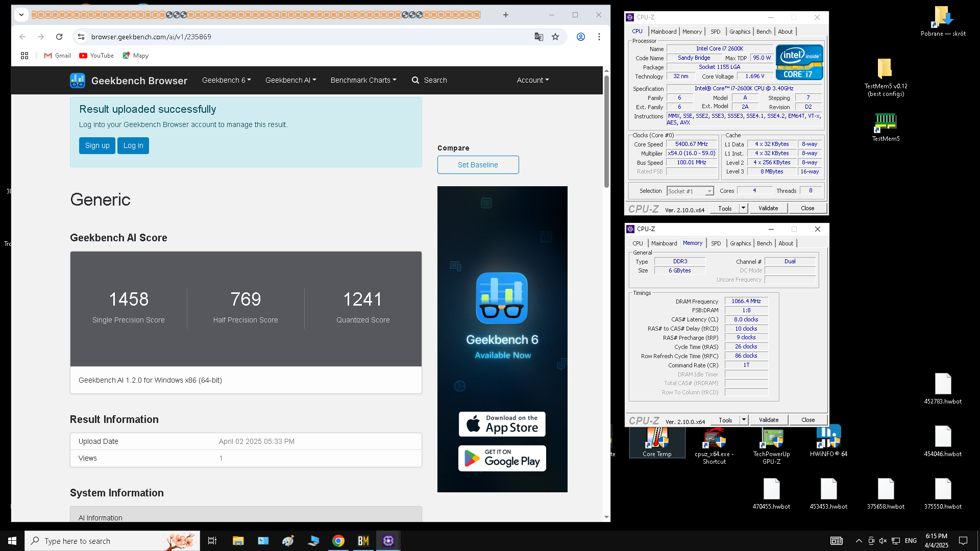The height and width of the screenshot is (551, 980).
Task: Click the Sign up button
Action: [97, 145]
